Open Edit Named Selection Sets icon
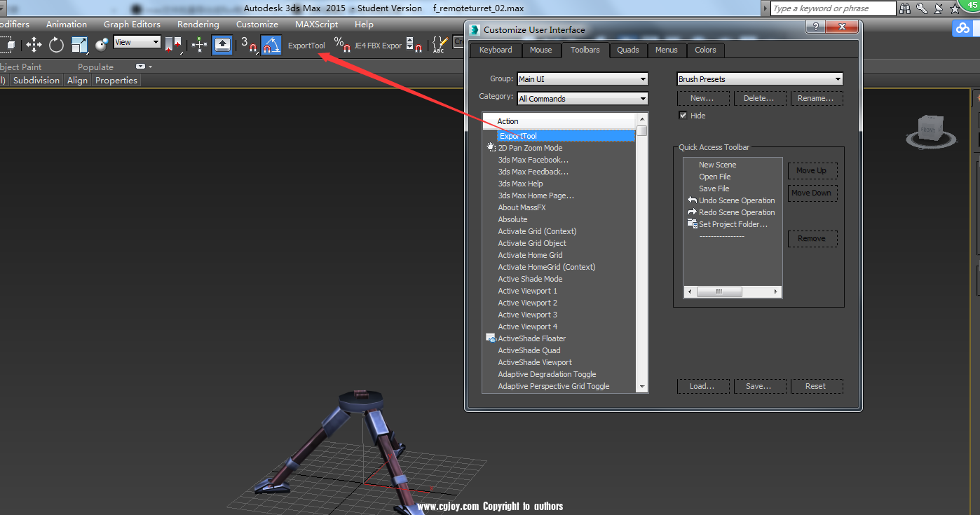The width and height of the screenshot is (980, 515). (440, 45)
